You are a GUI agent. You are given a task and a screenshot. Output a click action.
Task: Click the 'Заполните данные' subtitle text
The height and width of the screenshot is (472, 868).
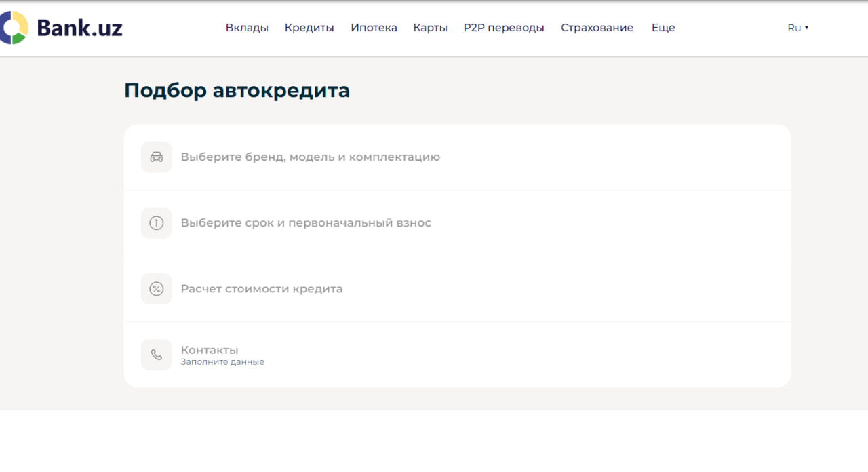[x=222, y=362]
